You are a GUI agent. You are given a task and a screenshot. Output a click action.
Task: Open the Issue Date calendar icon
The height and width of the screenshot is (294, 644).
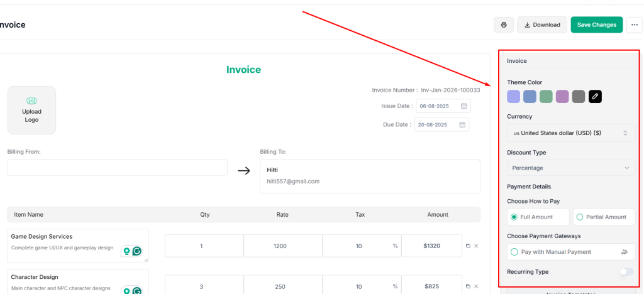tap(464, 106)
